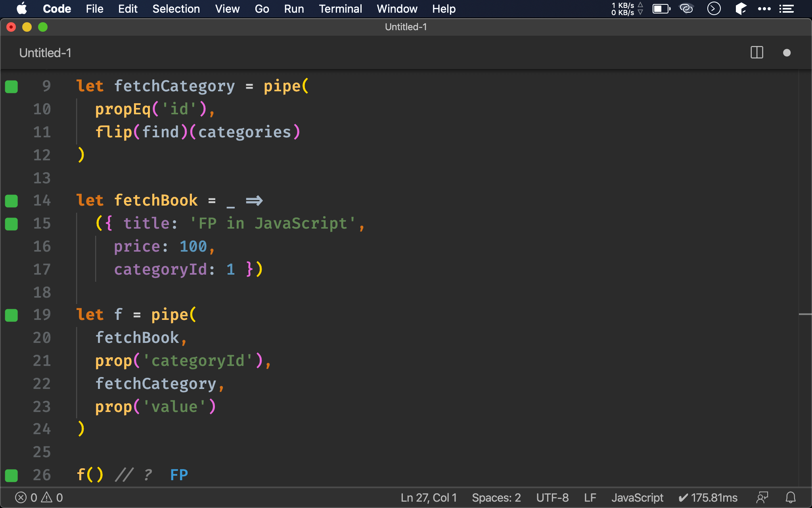The height and width of the screenshot is (508, 812).
Task: Open notifications bell in status bar
Action: (791, 498)
